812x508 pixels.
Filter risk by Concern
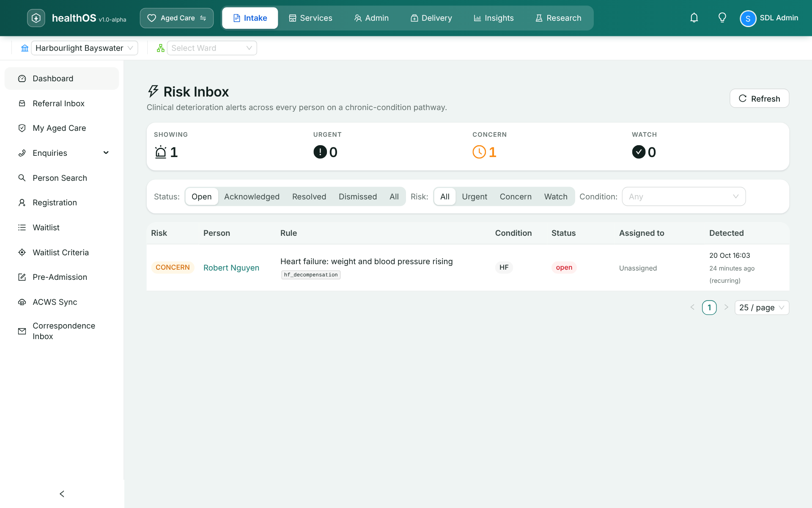(516, 197)
